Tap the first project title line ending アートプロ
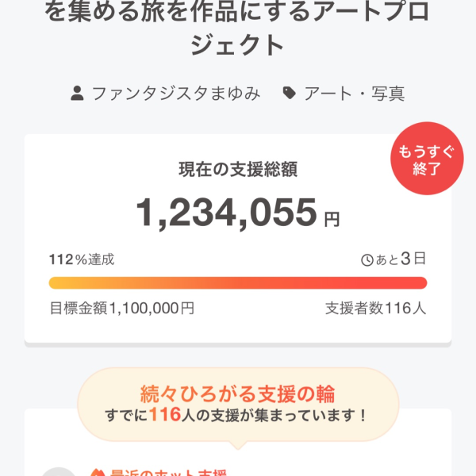The image size is (476, 476). click(x=238, y=11)
